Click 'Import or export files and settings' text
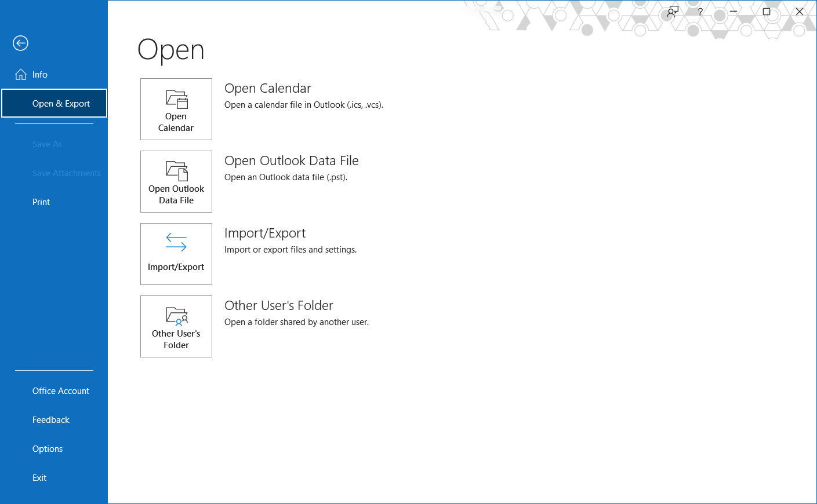The image size is (817, 504). point(291,250)
